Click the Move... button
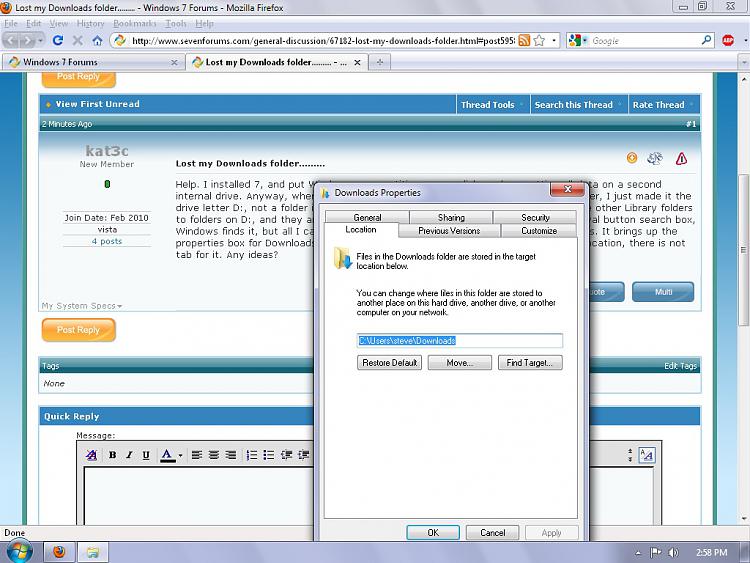The height and width of the screenshot is (563, 750). click(460, 363)
